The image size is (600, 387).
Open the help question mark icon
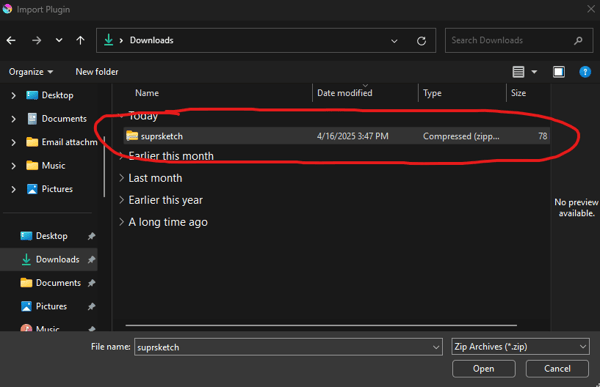585,72
